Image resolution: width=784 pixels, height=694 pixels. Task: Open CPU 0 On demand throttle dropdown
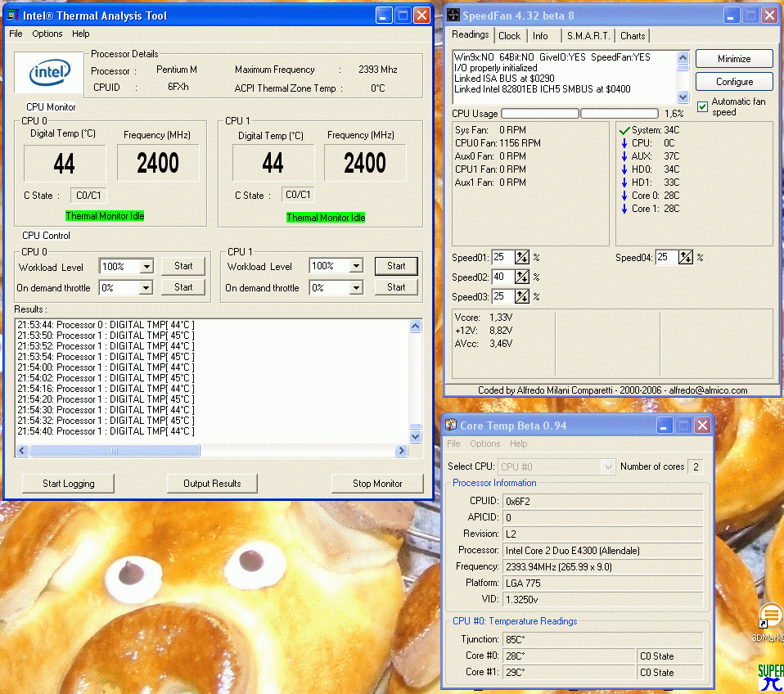(x=146, y=287)
